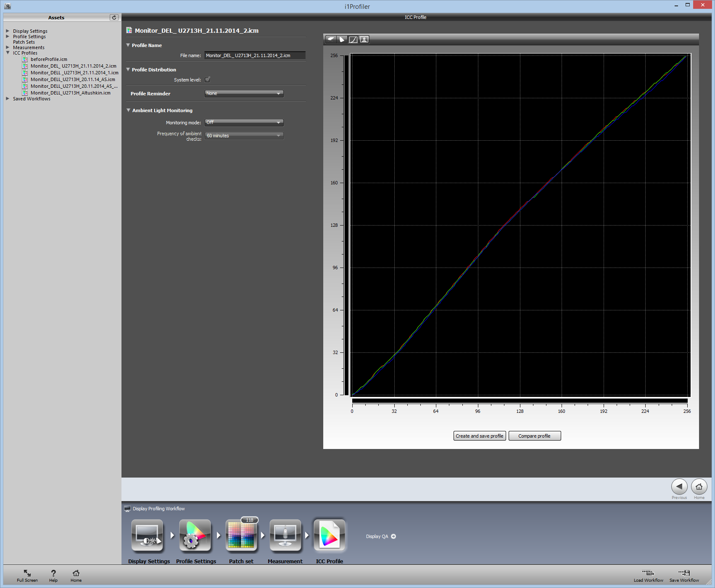Image resolution: width=715 pixels, height=588 pixels.
Task: Click the File name input field
Action: 255,55
